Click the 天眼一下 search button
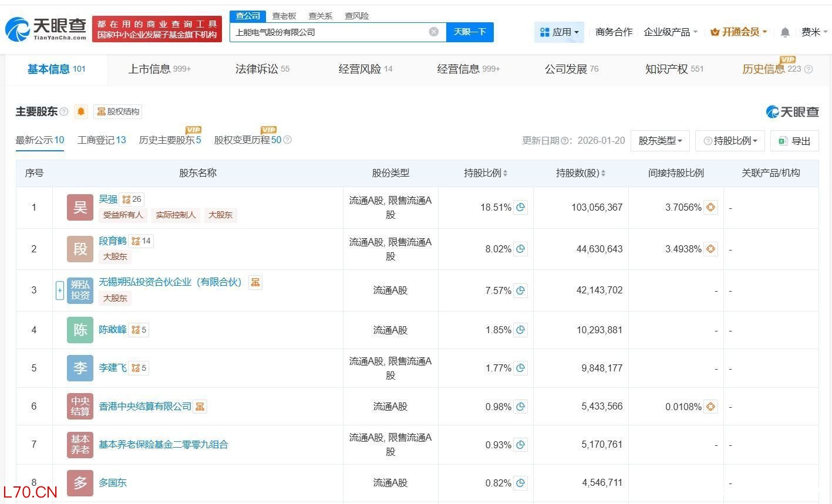 (470, 32)
